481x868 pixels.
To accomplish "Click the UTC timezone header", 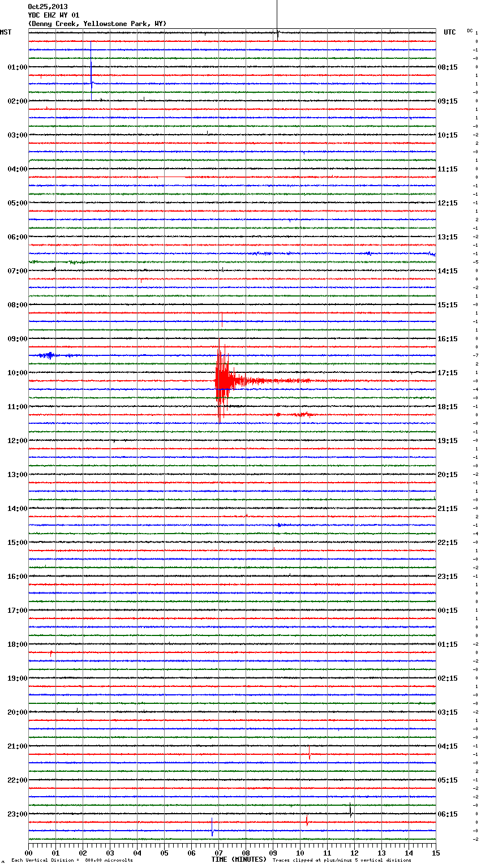I will tap(450, 32).
